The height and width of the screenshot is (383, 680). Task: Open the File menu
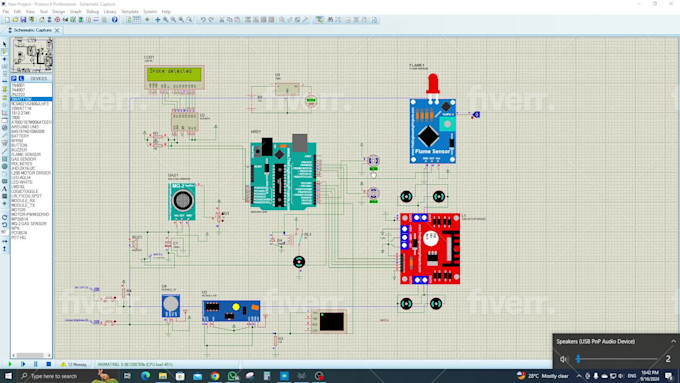6,12
